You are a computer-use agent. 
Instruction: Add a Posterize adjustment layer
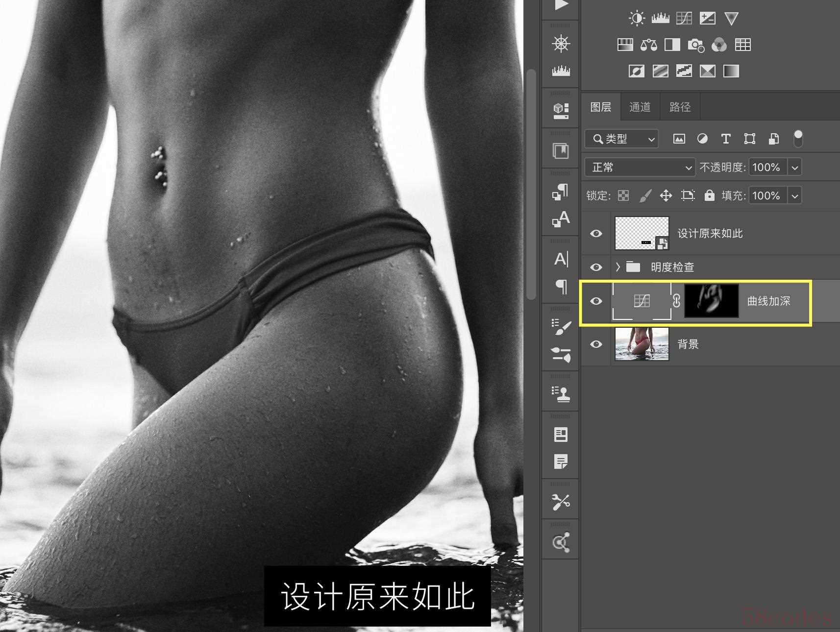pos(660,71)
